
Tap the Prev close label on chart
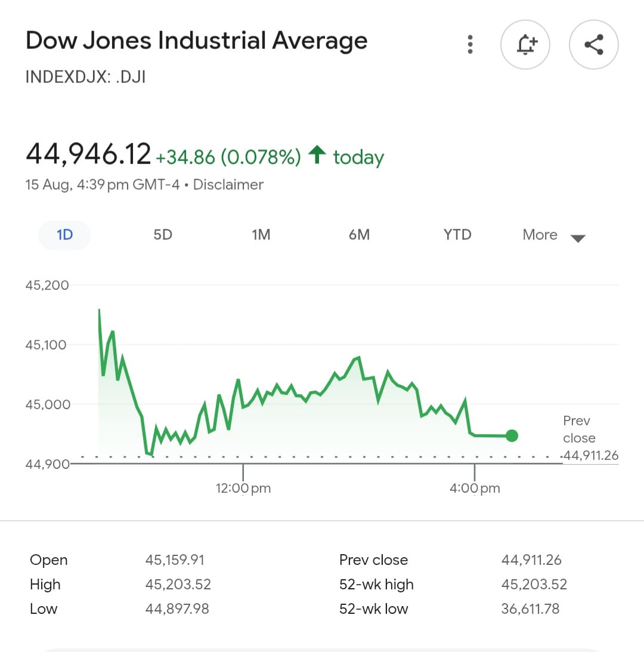(x=577, y=429)
